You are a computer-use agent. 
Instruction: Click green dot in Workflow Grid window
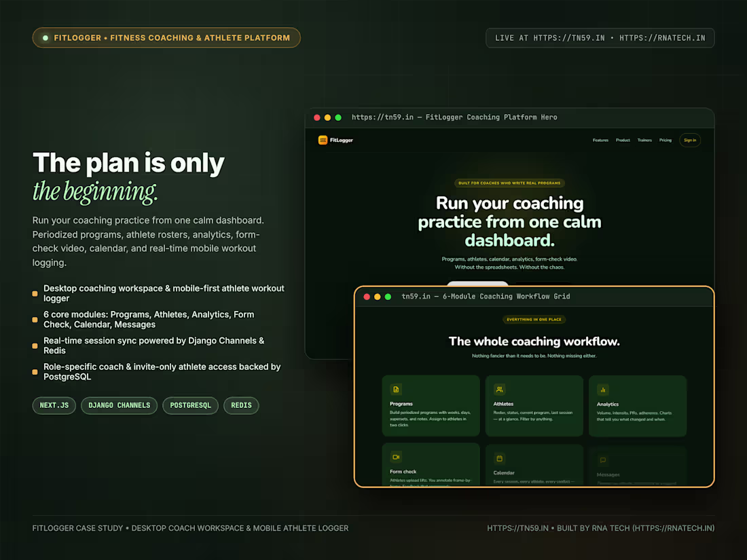[x=388, y=297]
